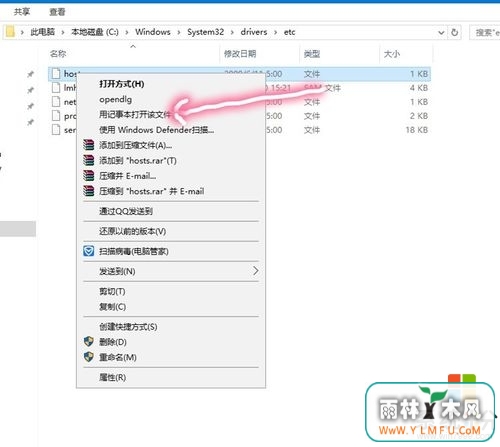Click the search box in the explorer

(x=485, y=32)
